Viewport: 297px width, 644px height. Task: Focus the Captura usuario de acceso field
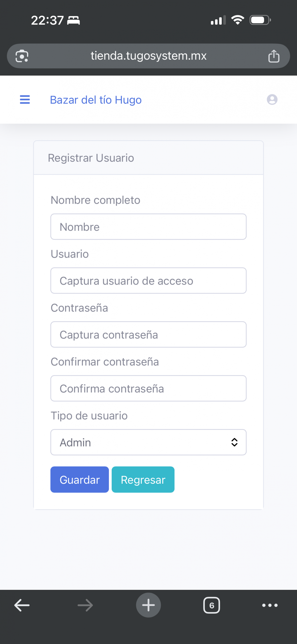148,280
